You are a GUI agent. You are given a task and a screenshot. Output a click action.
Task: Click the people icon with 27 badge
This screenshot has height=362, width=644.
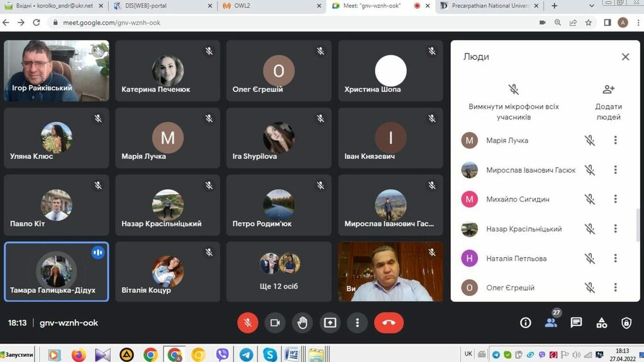click(552, 322)
